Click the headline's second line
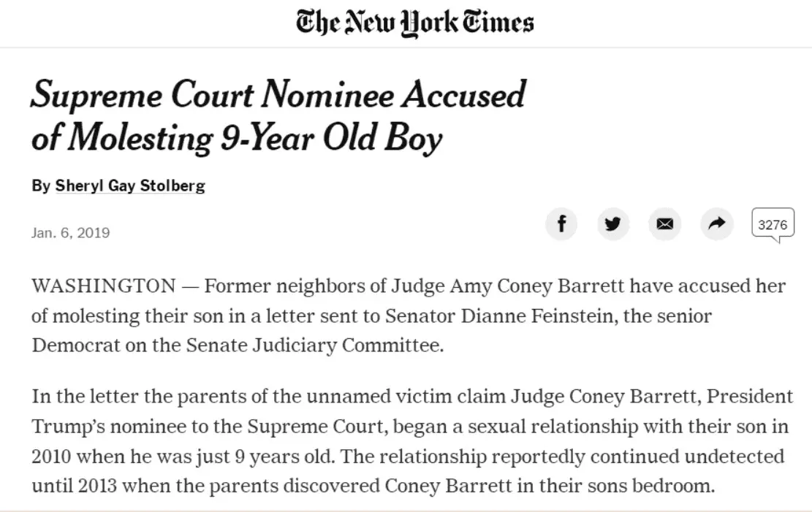 click(237, 138)
